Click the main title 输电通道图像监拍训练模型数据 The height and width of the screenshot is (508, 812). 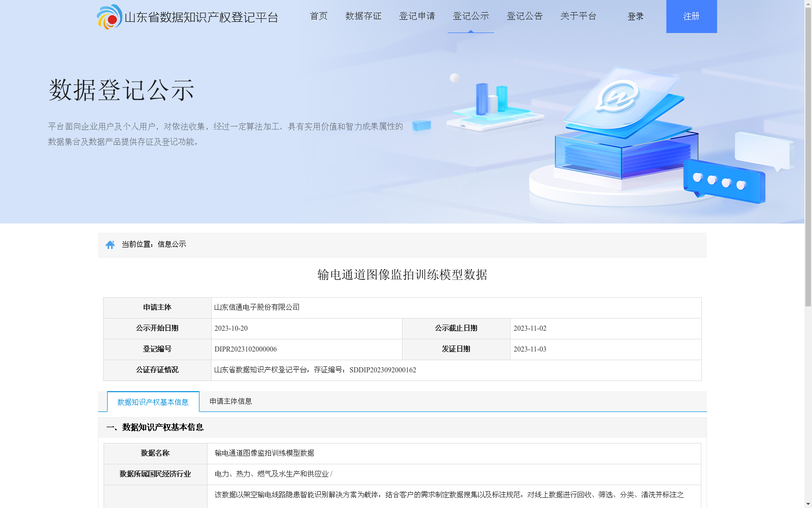pyautogui.click(x=402, y=275)
